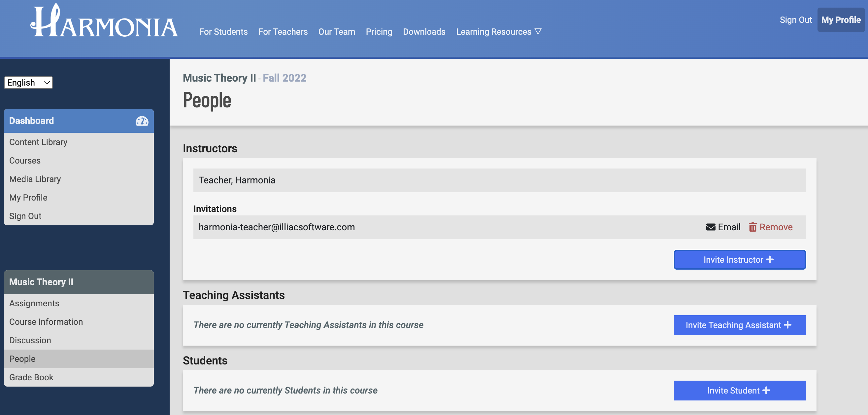The height and width of the screenshot is (415, 868).
Task: Click the Fall 2022 term label
Action: (284, 78)
